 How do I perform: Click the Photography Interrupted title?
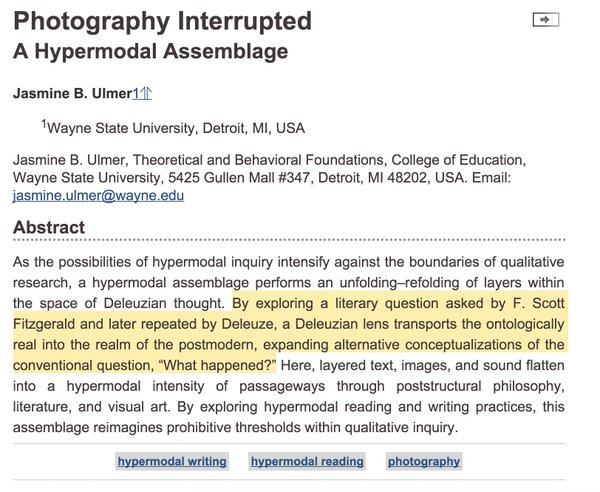pyautogui.click(x=163, y=21)
